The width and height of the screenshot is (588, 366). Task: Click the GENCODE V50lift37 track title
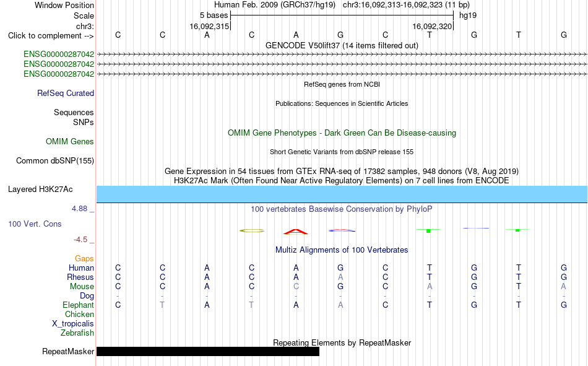pyautogui.click(x=342, y=45)
